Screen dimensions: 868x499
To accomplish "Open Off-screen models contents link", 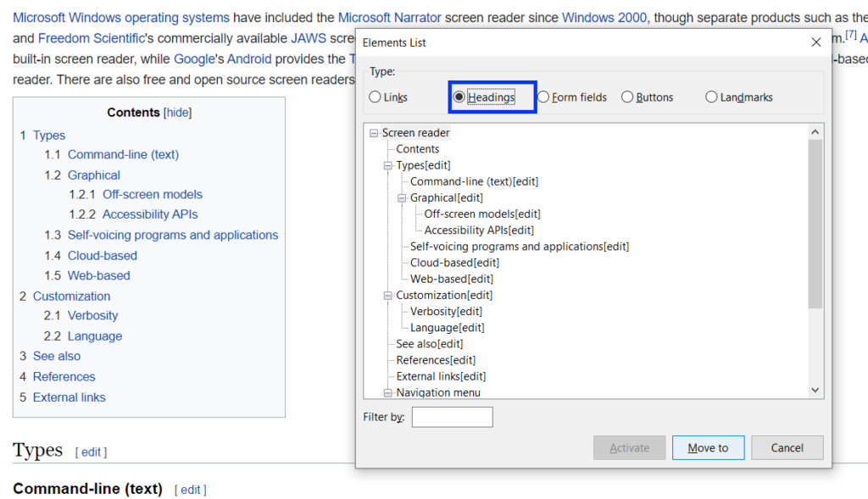I will pos(153,195).
